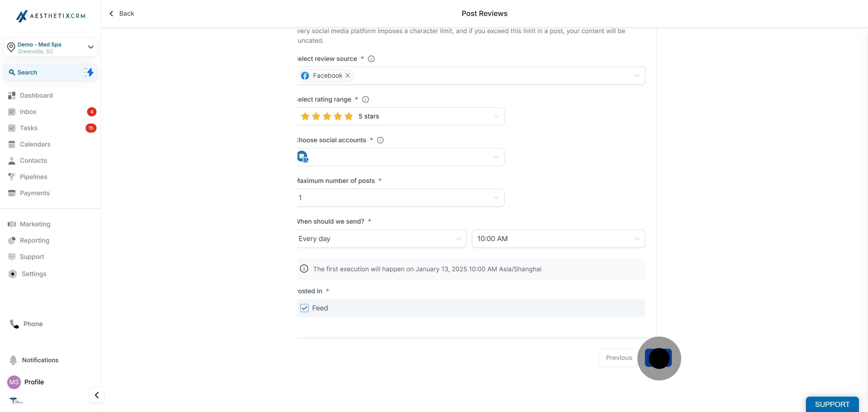Open the Every day frequency dropdown

pos(382,238)
